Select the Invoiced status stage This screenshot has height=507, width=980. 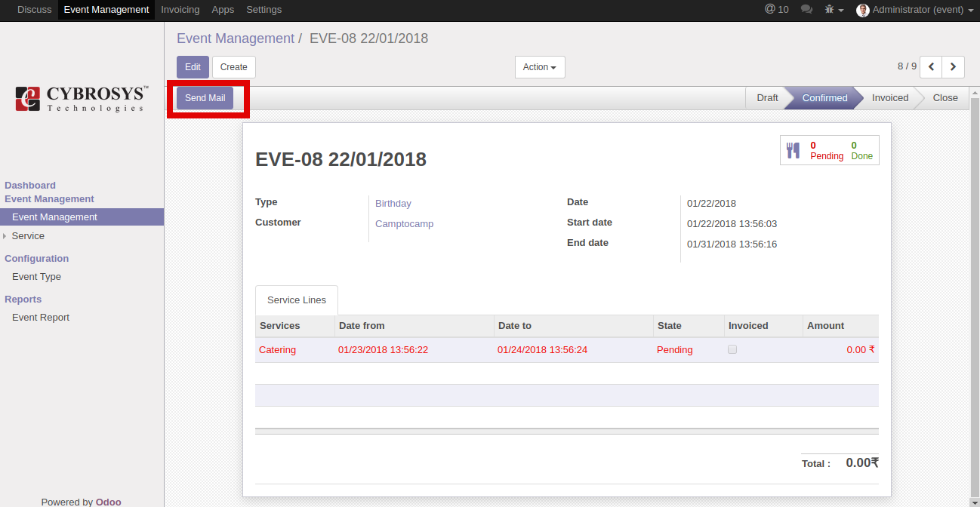(x=890, y=98)
